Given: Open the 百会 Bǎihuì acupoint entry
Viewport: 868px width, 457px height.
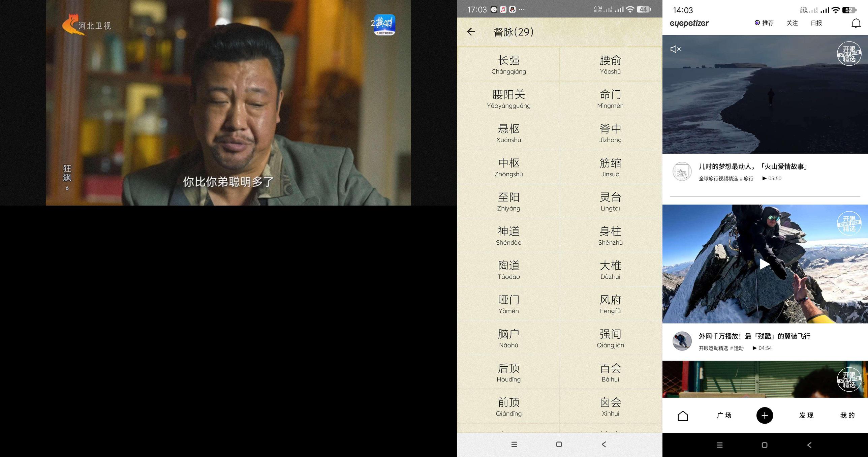Looking at the screenshot, I should coord(610,372).
